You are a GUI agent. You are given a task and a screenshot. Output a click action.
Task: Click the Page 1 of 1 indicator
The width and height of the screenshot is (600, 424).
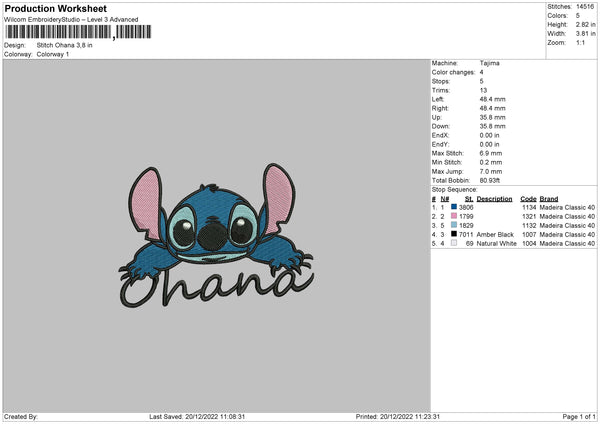point(579,417)
